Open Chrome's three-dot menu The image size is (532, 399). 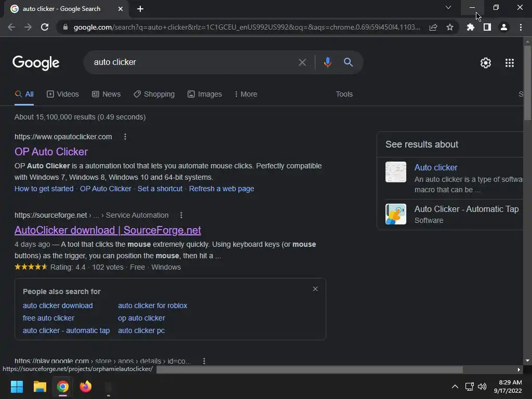pyautogui.click(x=521, y=27)
